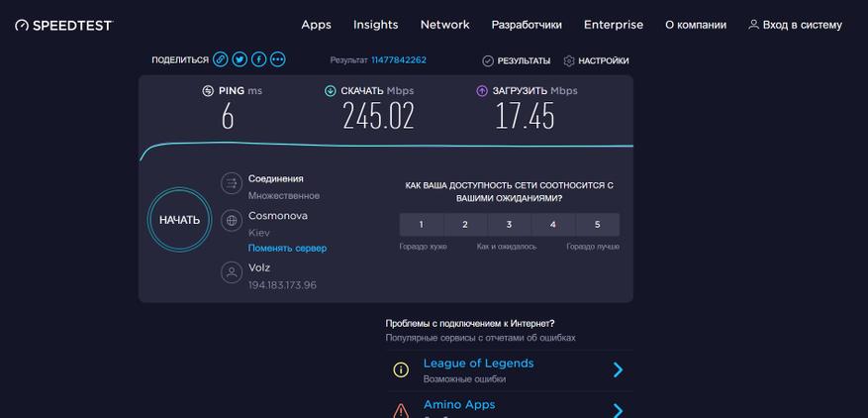Click the upload speed value 17.45
Viewport: 868px width, 418px height.
[x=525, y=116]
